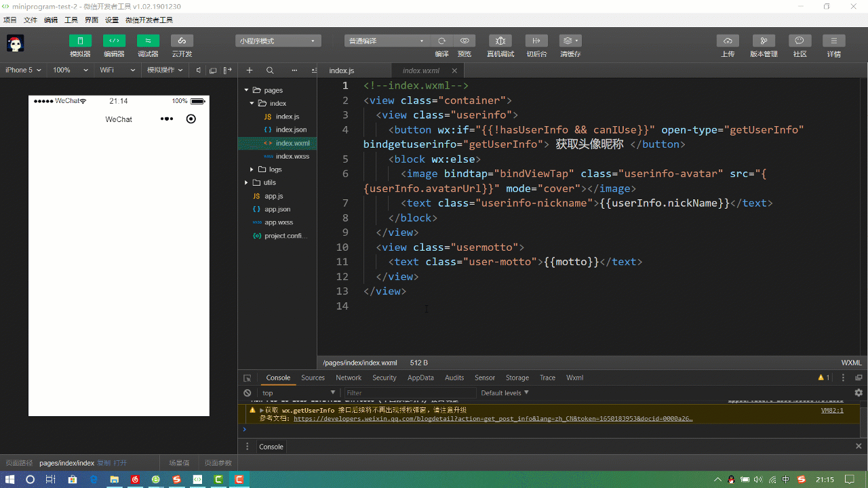Open the cloud development console

point(182,41)
